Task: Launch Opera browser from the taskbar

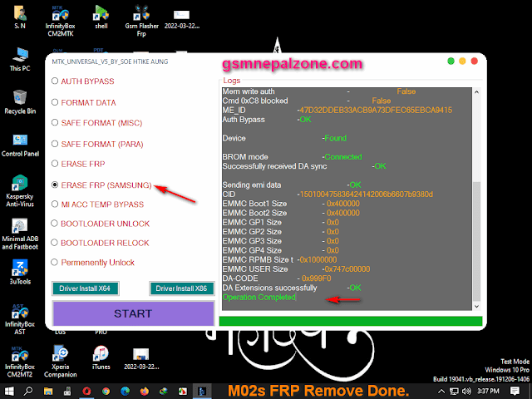Action: [86, 392]
